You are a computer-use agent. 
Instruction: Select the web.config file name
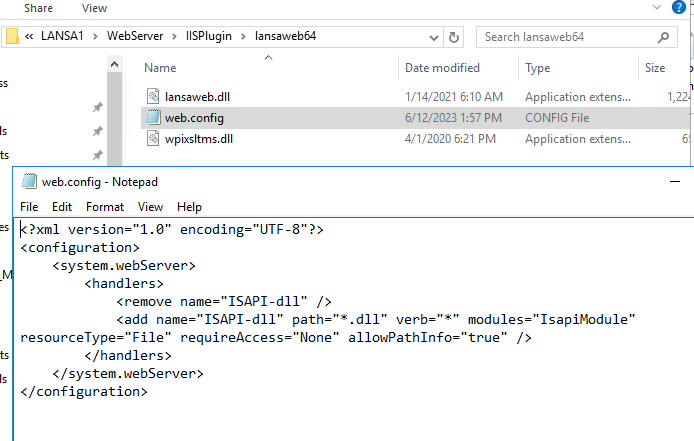coord(194,118)
